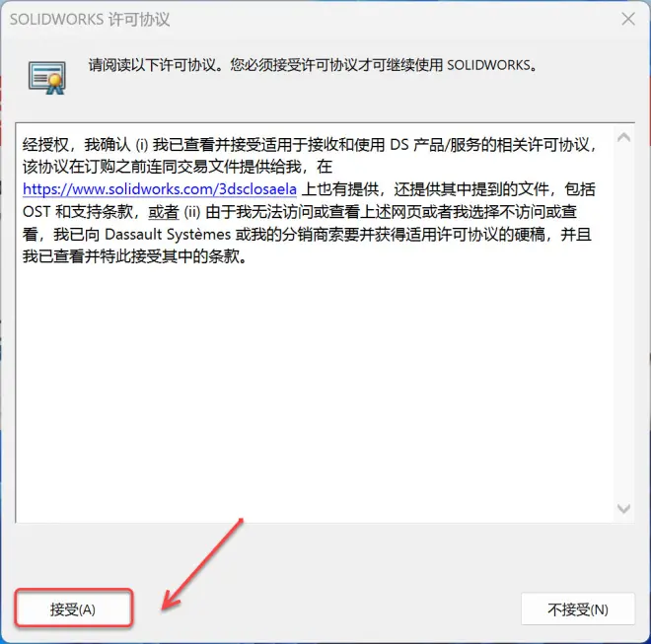Click the word SOLIDWORKS in the header instruction
Screen dimensions: 651x644
click(x=488, y=65)
